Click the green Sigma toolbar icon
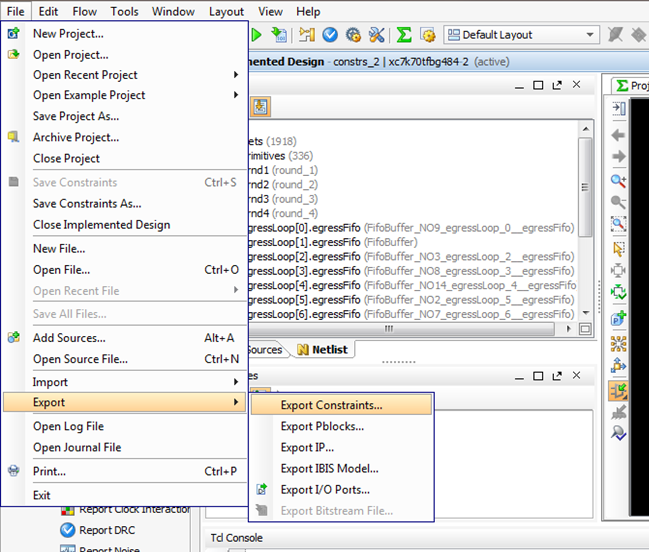The height and width of the screenshot is (552, 649). [404, 35]
